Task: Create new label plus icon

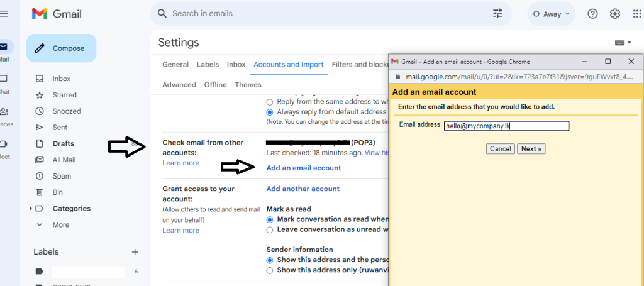Action: [135, 252]
